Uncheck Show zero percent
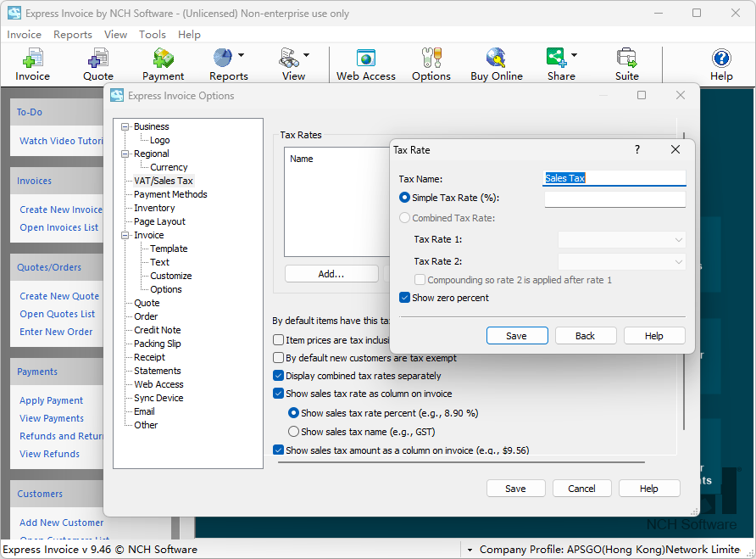Viewport: 756px width, 559px height. [x=404, y=298]
